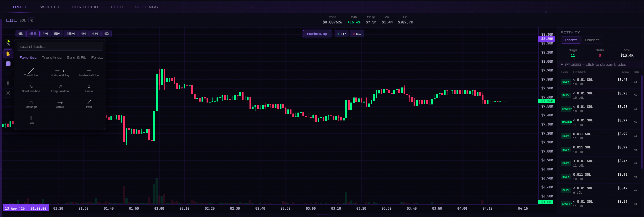The width and height of the screenshot is (644, 217).
Task: Select the Trend Line drawing tool
Action: 31,72
